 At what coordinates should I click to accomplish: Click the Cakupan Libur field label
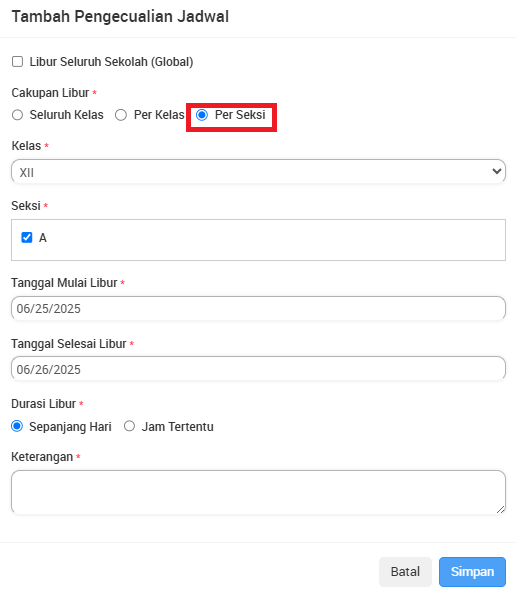tap(50, 93)
